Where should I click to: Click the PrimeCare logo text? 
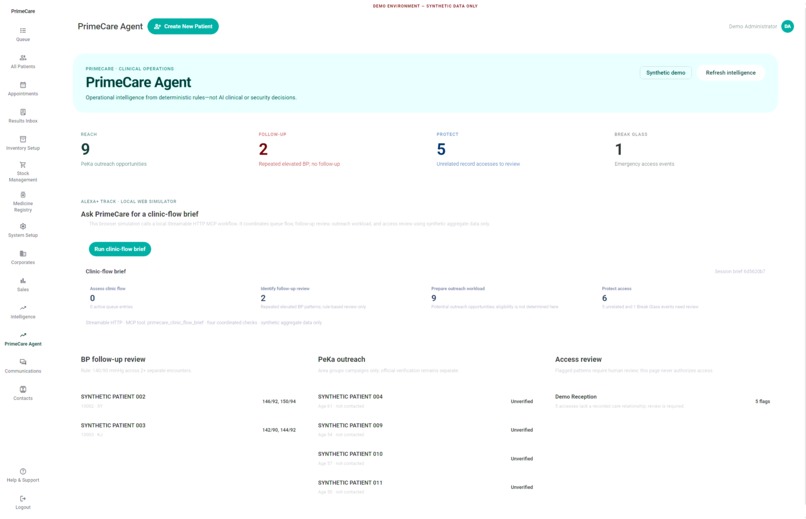click(23, 11)
